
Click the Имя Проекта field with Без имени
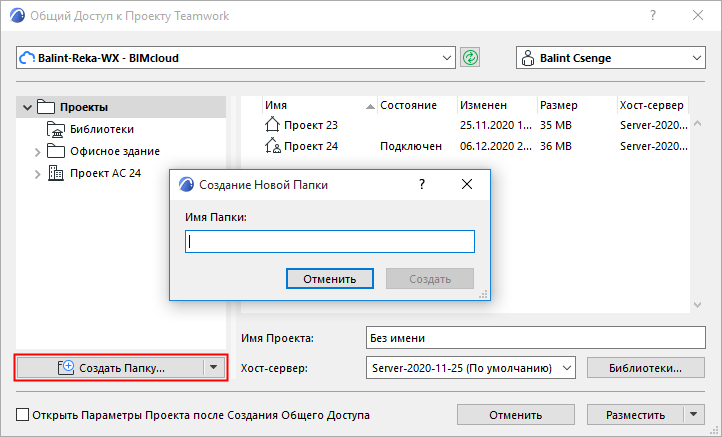(x=536, y=338)
